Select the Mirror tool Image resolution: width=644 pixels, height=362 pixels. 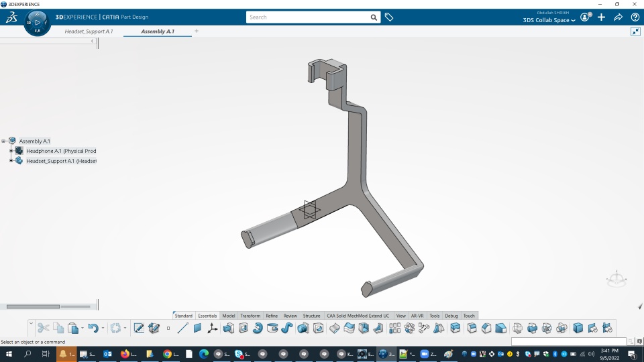click(x=439, y=328)
